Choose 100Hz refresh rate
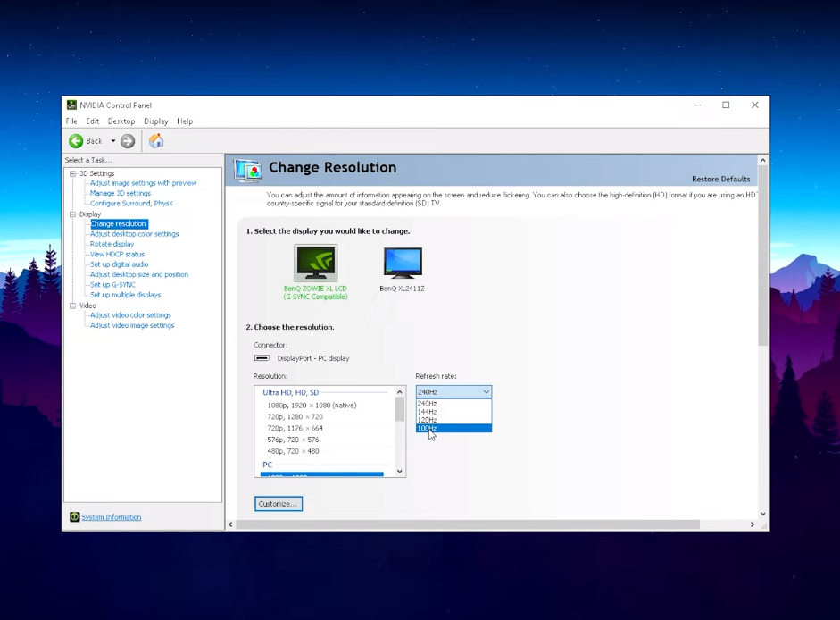Viewport: 840px width, 620px height. coord(453,428)
